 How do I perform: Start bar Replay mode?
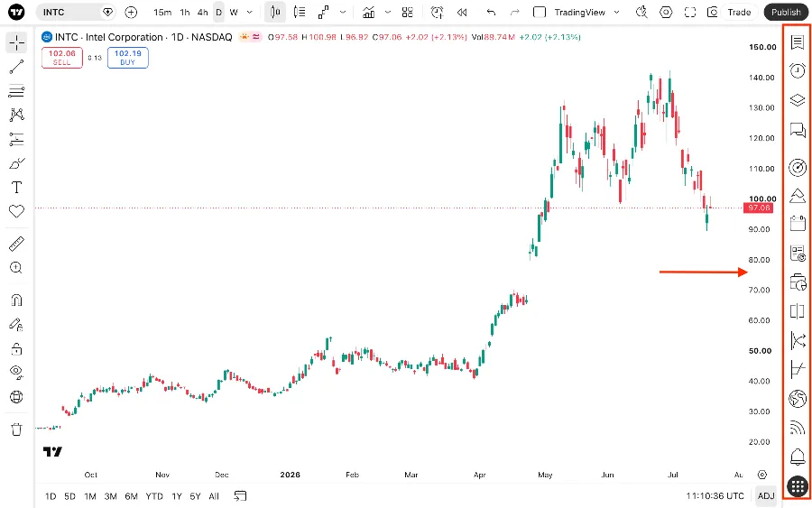coord(462,12)
